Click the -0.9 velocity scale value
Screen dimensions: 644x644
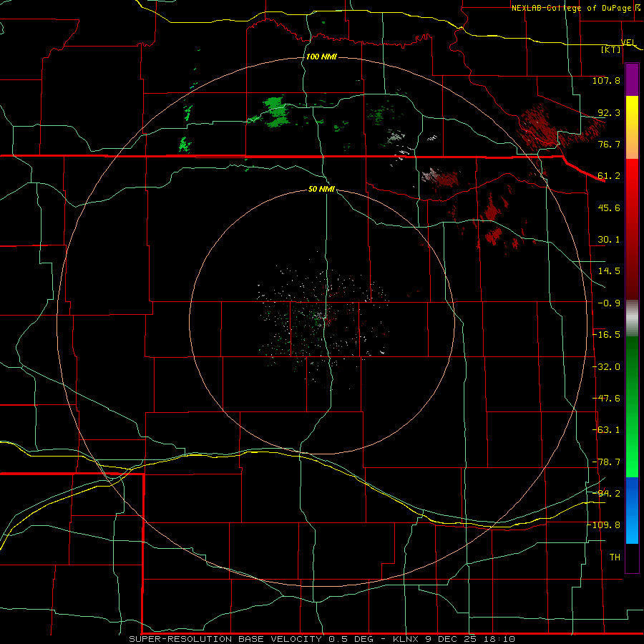609,303
